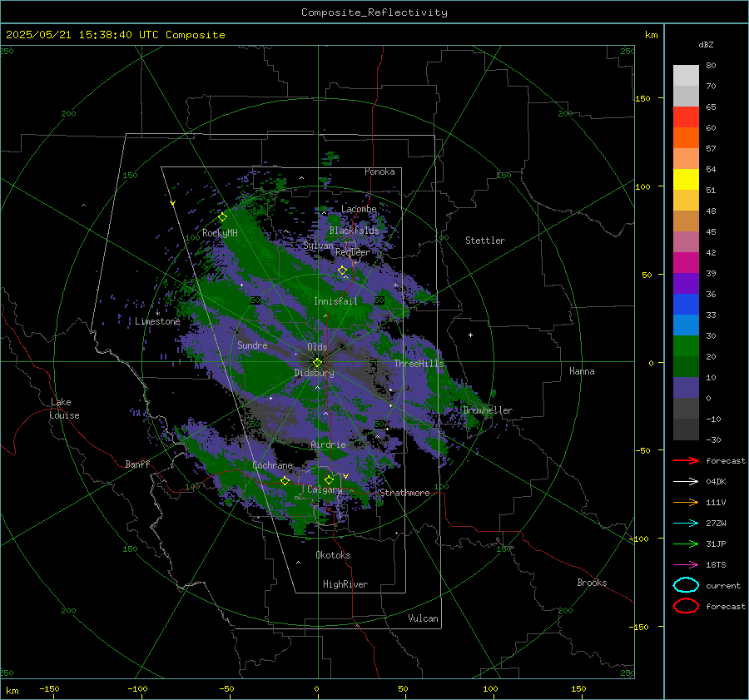The height and width of the screenshot is (700, 749).
Task: Click the yellow diamond marker near RockyMH
Action: pyautogui.click(x=222, y=217)
